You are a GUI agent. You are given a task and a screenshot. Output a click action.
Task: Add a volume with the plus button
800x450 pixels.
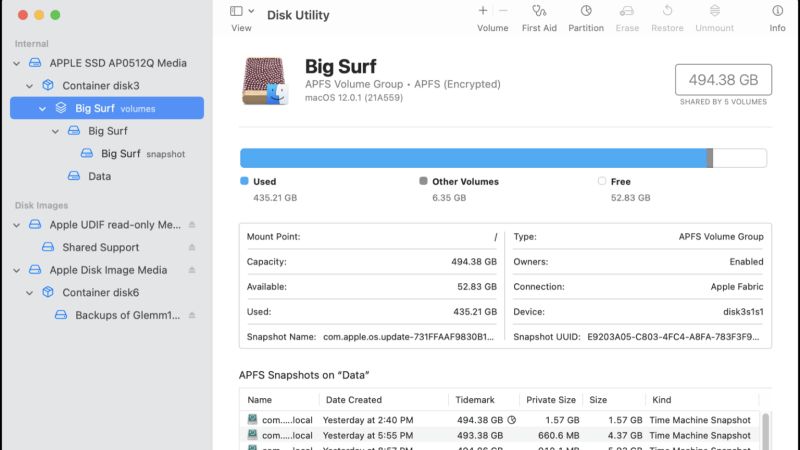coord(483,10)
